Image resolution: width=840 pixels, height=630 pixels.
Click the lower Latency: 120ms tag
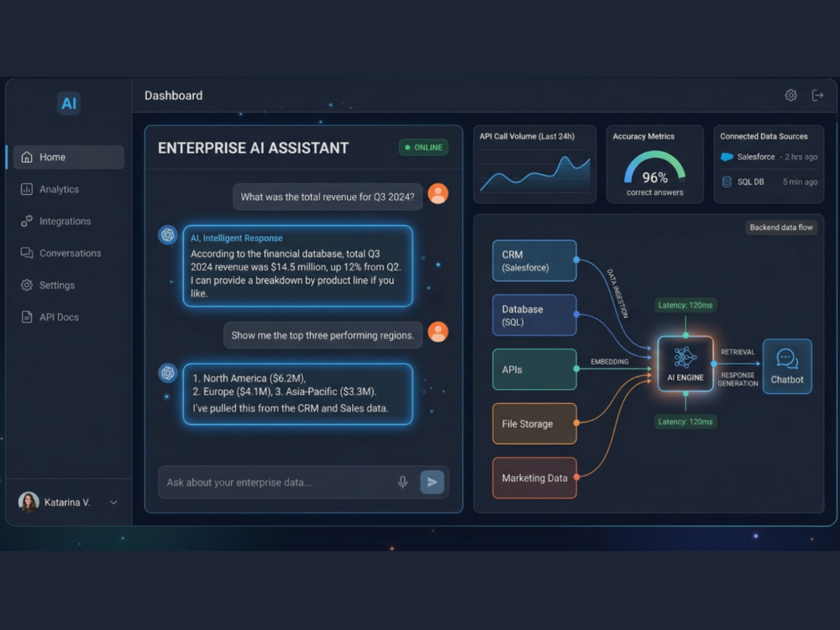(x=685, y=422)
